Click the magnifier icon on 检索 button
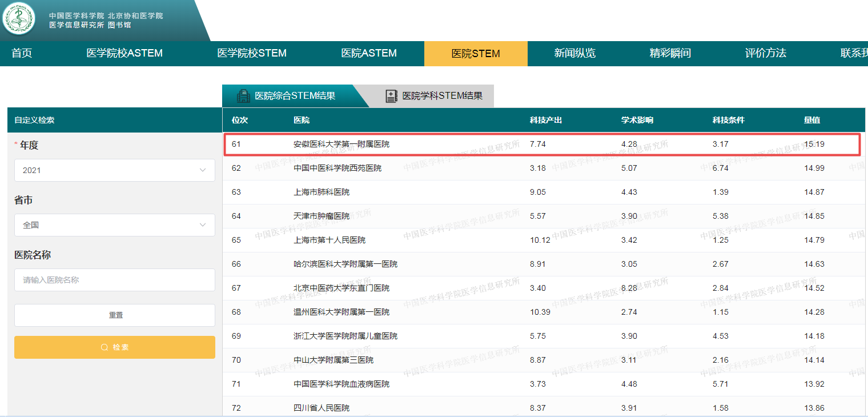868x417 pixels. tap(104, 347)
